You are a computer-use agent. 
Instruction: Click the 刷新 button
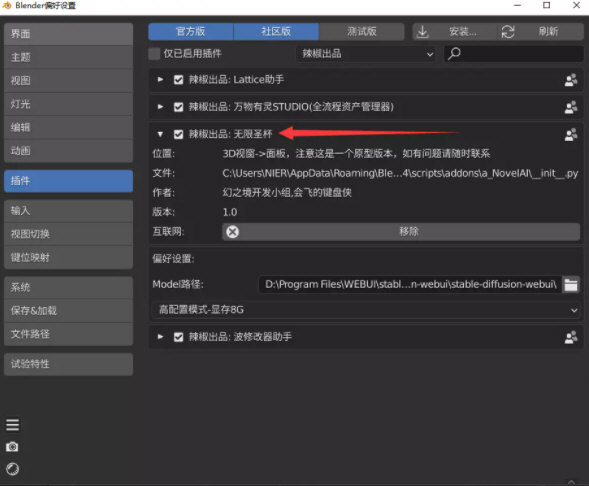pyautogui.click(x=541, y=32)
